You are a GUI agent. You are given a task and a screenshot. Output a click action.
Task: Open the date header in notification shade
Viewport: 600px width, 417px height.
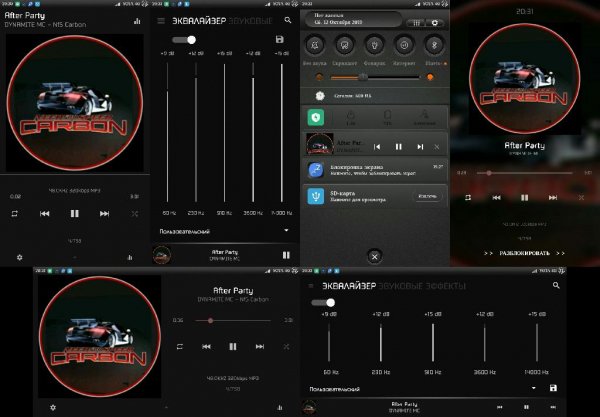pos(353,19)
